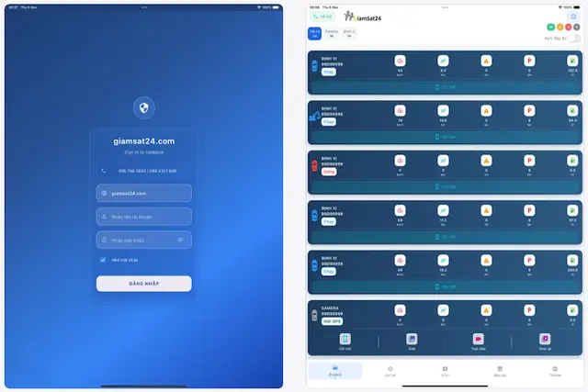
Task: Click warning triangle on the 64 km/h card
Action: 486,61
